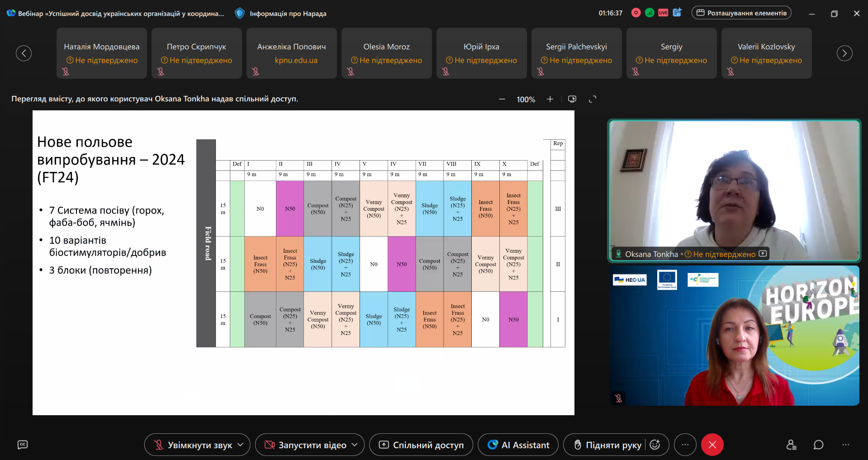
Task: Show next participants with right arrow
Action: [844, 53]
